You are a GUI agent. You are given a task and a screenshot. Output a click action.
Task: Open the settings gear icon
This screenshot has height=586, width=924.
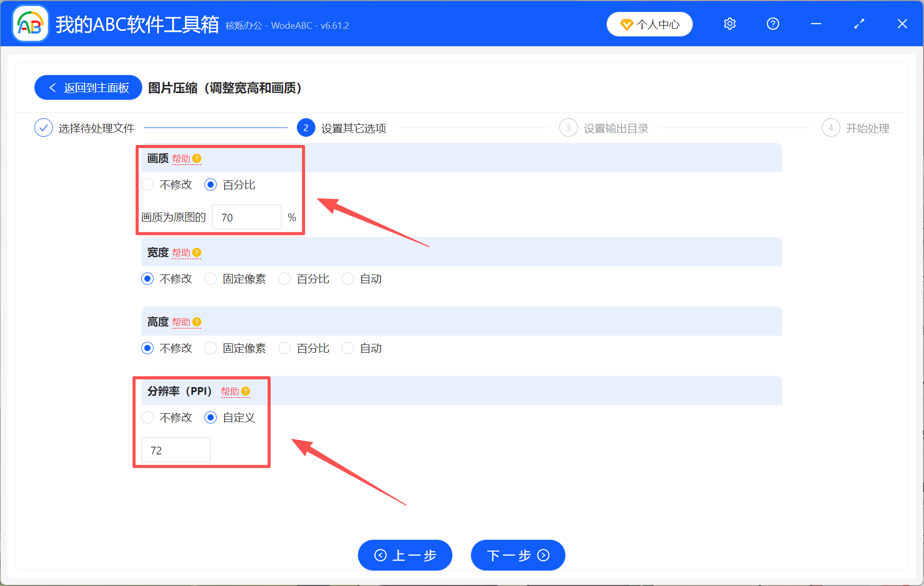coord(729,24)
